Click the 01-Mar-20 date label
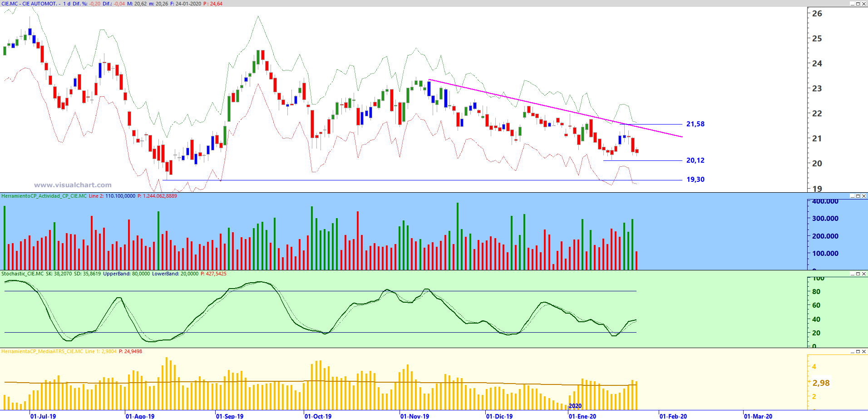This screenshot has height=419, width=868. 758,416
